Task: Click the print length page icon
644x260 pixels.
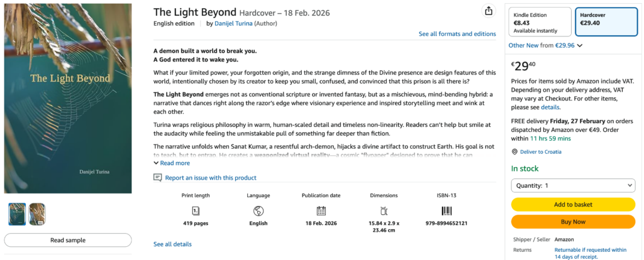Action: pyautogui.click(x=196, y=211)
